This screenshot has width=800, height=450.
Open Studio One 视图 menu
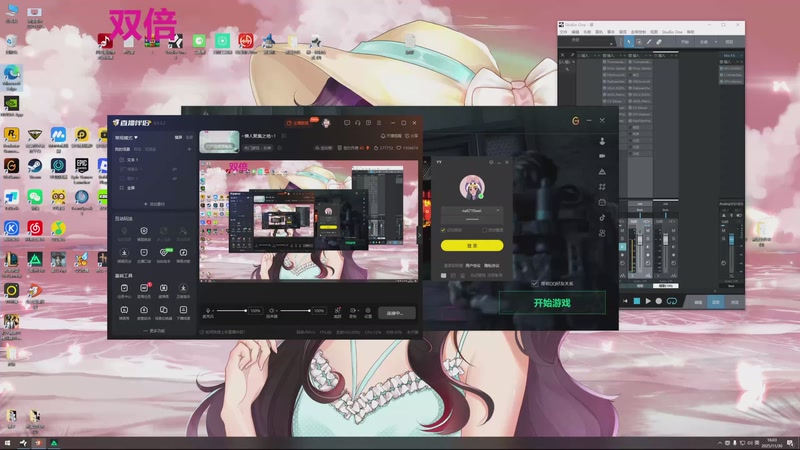[654, 32]
